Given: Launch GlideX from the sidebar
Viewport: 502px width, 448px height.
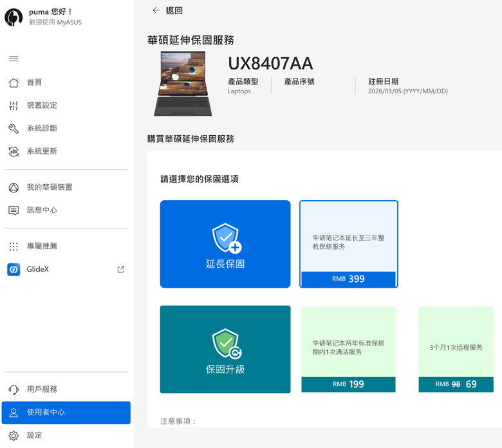Looking at the screenshot, I should tap(66, 270).
